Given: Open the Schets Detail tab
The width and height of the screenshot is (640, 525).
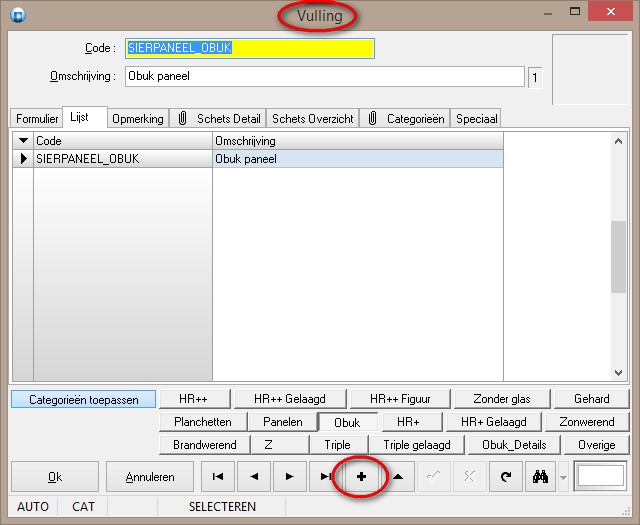Looking at the screenshot, I should coord(218,119).
